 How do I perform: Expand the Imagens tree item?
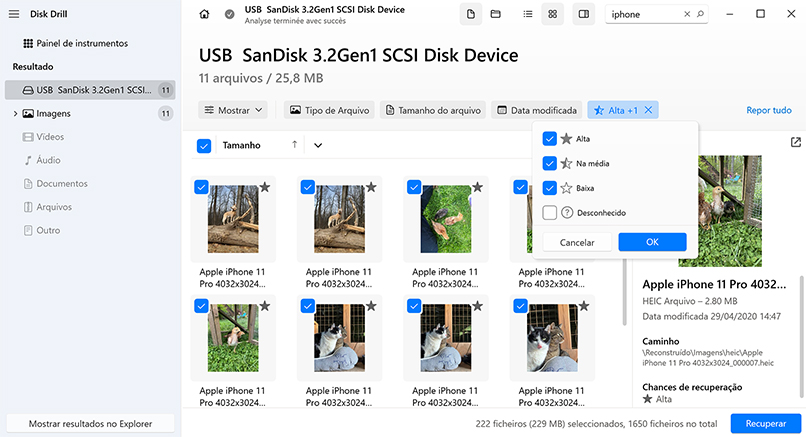pyautogui.click(x=15, y=114)
